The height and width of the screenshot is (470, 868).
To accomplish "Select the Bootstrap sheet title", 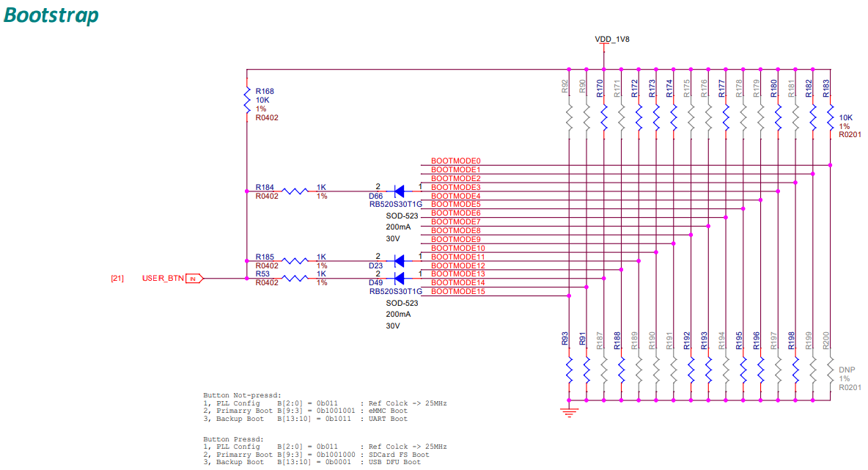I will click(51, 15).
